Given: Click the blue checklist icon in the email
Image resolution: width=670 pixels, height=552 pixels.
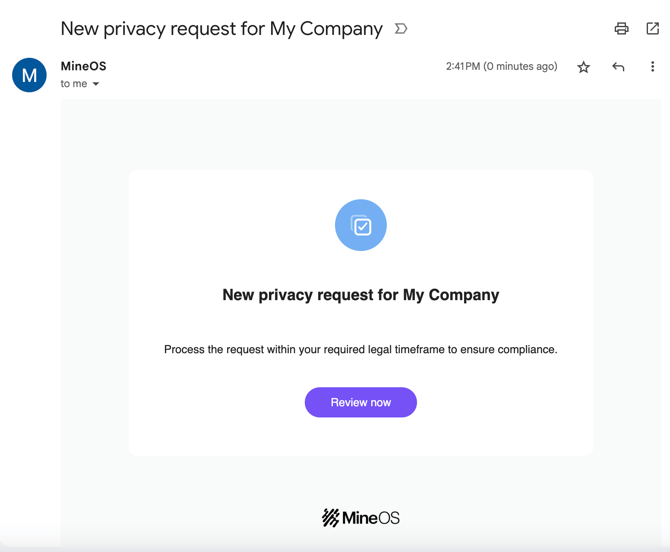Looking at the screenshot, I should tap(361, 225).
